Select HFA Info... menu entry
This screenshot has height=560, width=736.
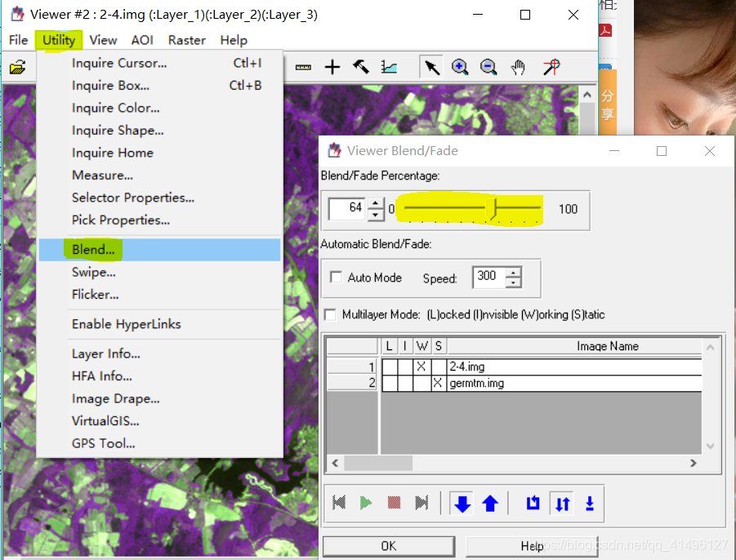click(159, 376)
